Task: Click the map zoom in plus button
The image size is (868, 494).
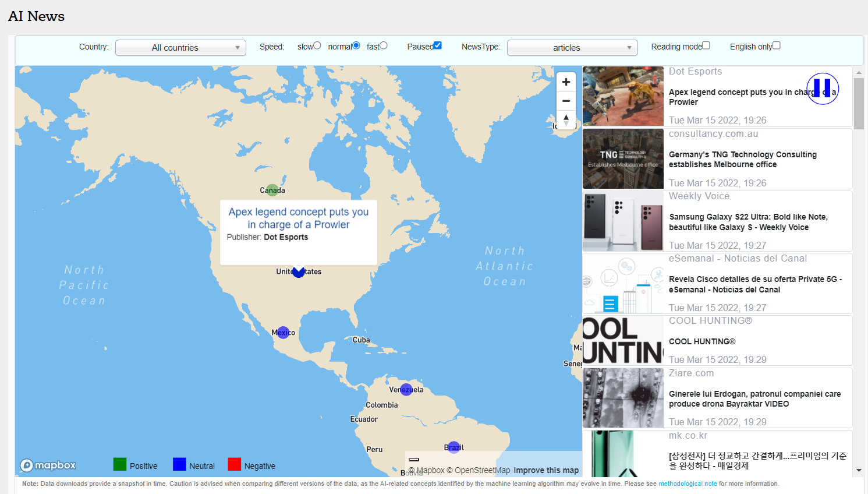Action: [x=566, y=82]
